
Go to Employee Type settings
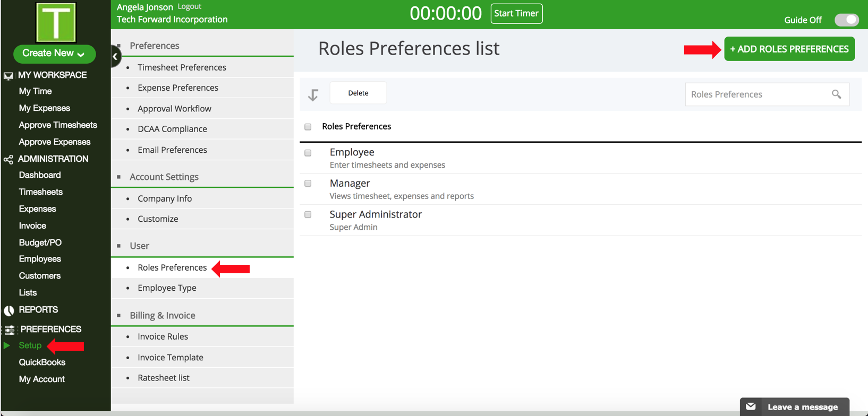pyautogui.click(x=167, y=288)
